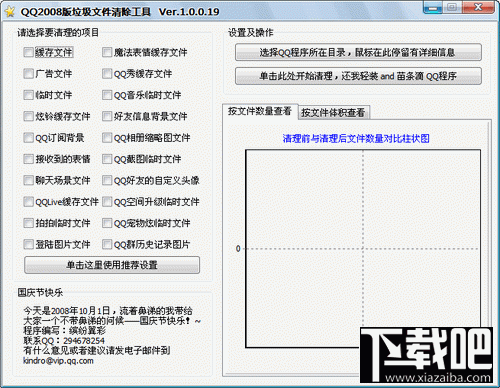Tick the 魔法表情缓存文件 checkbox

107,52
